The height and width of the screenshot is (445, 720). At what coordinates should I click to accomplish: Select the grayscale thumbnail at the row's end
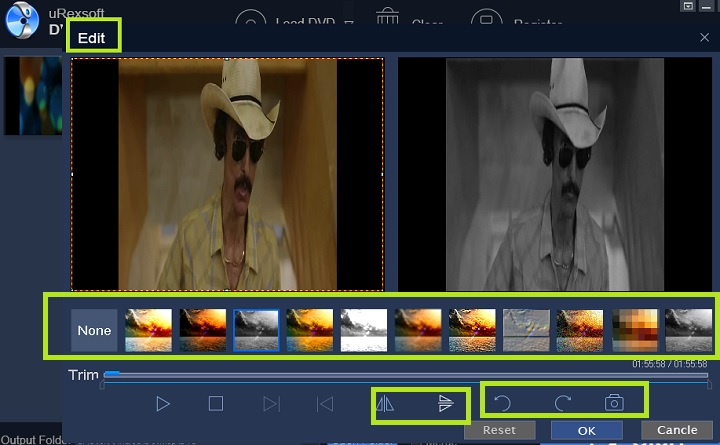pyautogui.click(x=689, y=330)
